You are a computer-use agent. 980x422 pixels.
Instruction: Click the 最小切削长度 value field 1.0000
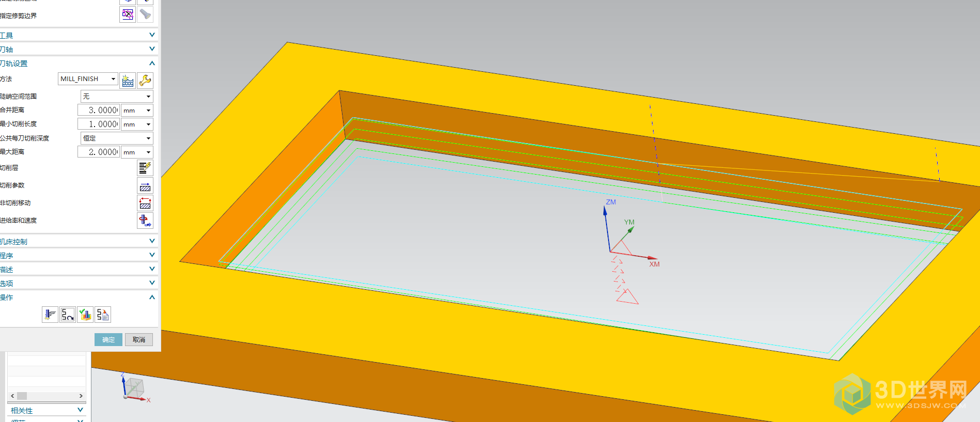[x=99, y=124]
